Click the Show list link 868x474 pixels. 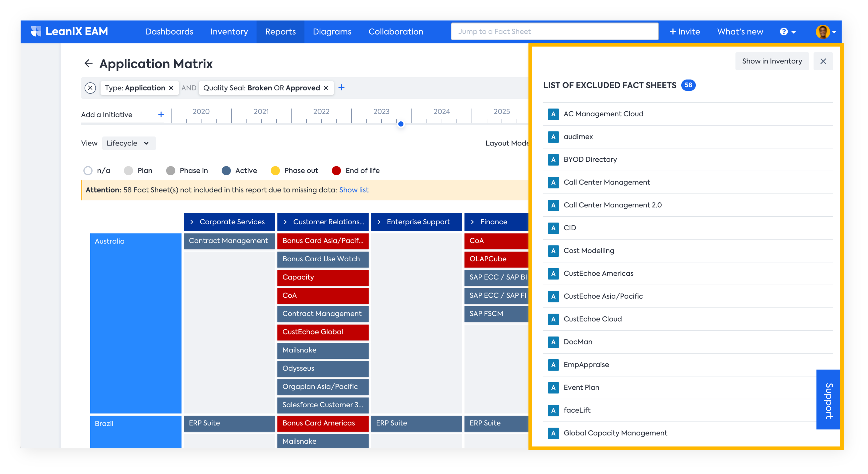point(354,190)
